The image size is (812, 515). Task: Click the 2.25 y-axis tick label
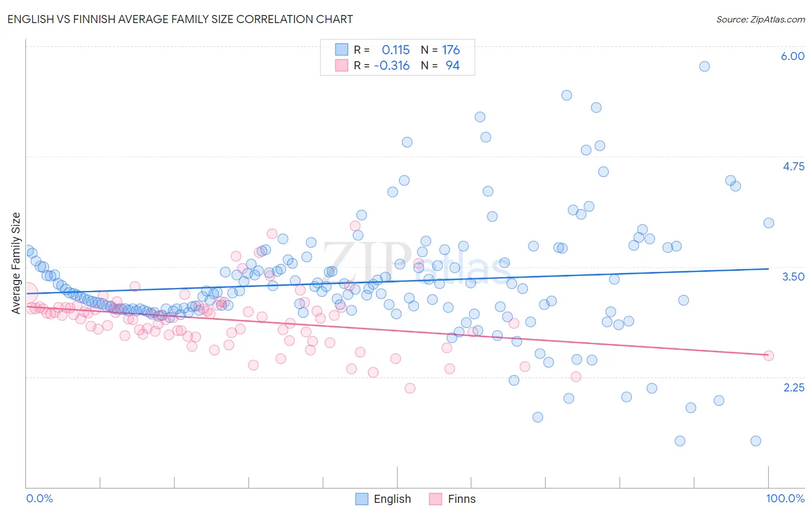(x=794, y=387)
